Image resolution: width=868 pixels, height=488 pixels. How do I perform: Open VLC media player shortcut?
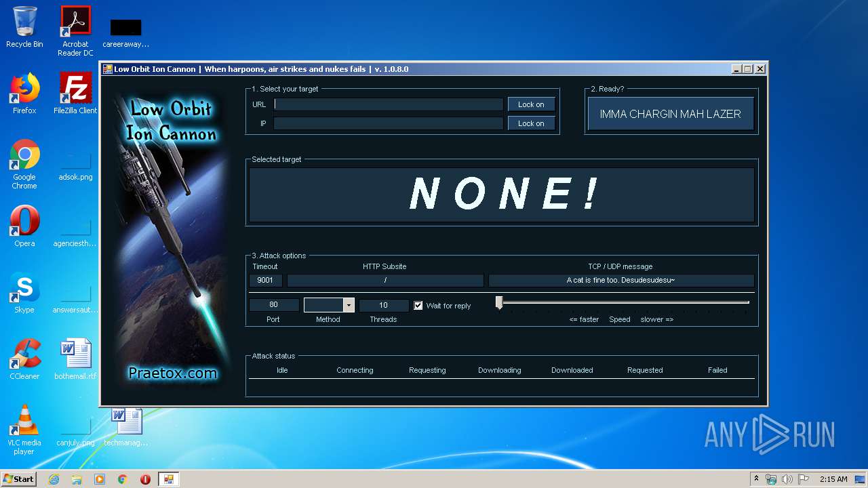[24, 430]
